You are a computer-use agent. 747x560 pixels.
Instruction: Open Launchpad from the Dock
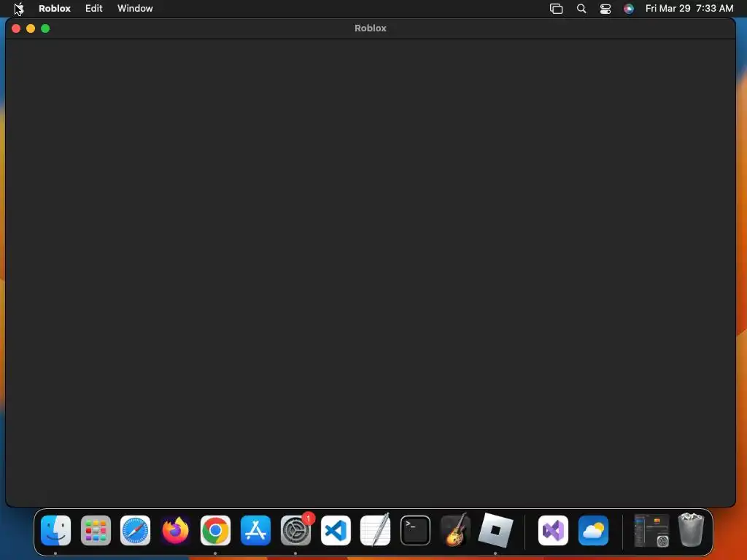coord(96,530)
